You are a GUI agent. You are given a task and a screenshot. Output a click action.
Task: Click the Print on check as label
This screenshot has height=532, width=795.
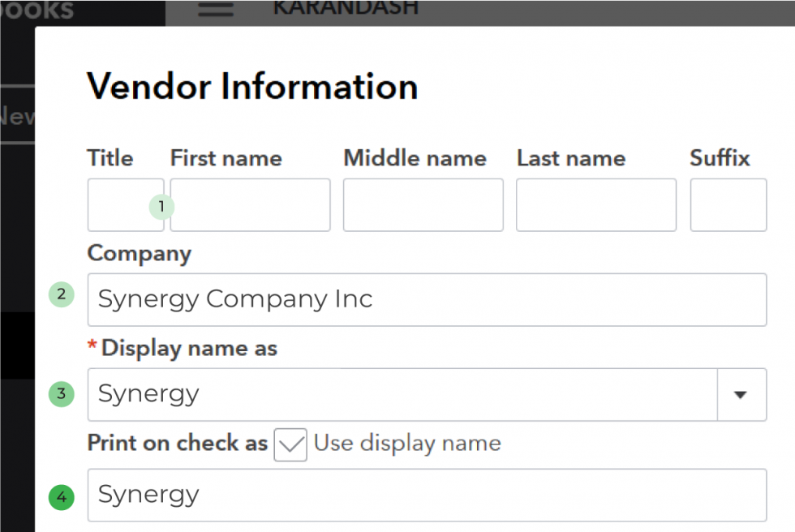(x=177, y=444)
